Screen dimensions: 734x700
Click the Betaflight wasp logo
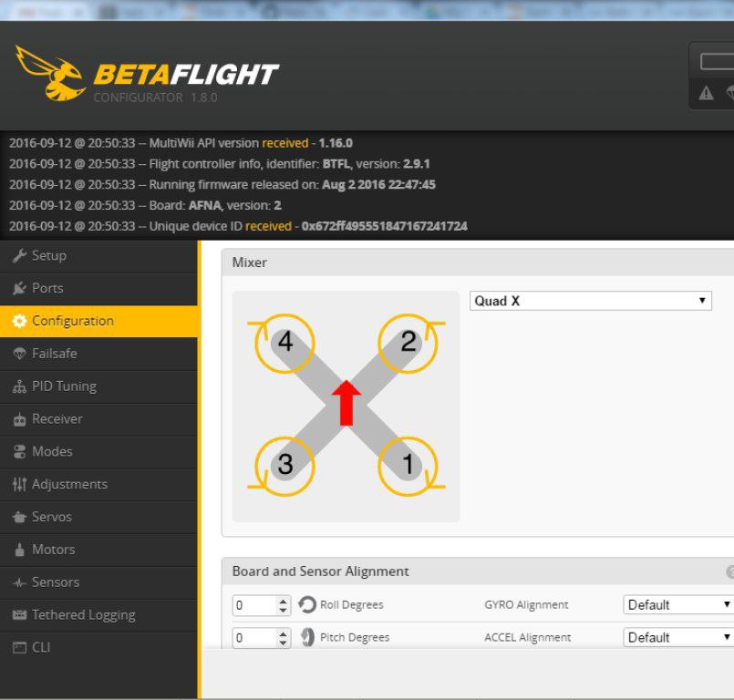[x=50, y=72]
